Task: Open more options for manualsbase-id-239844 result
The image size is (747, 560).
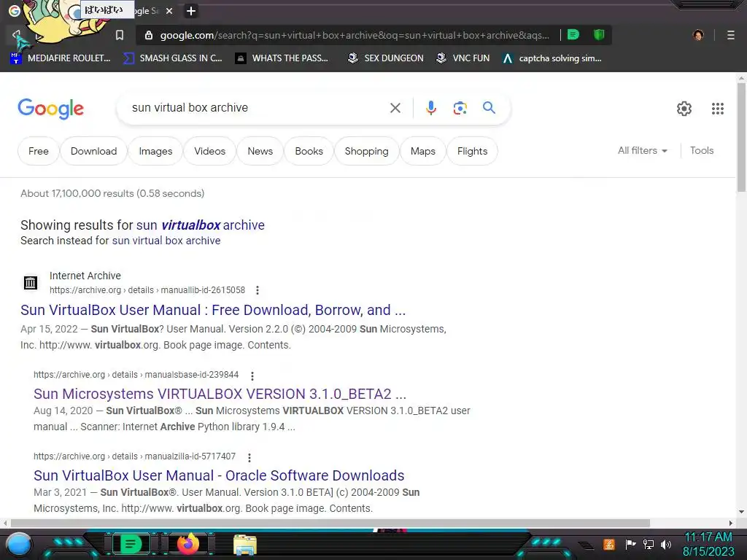Action: pyautogui.click(x=252, y=376)
